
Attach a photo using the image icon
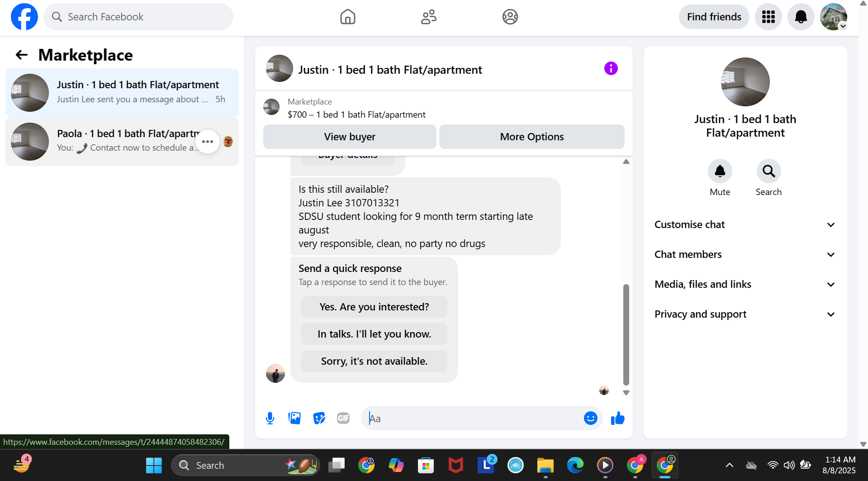pyautogui.click(x=294, y=418)
